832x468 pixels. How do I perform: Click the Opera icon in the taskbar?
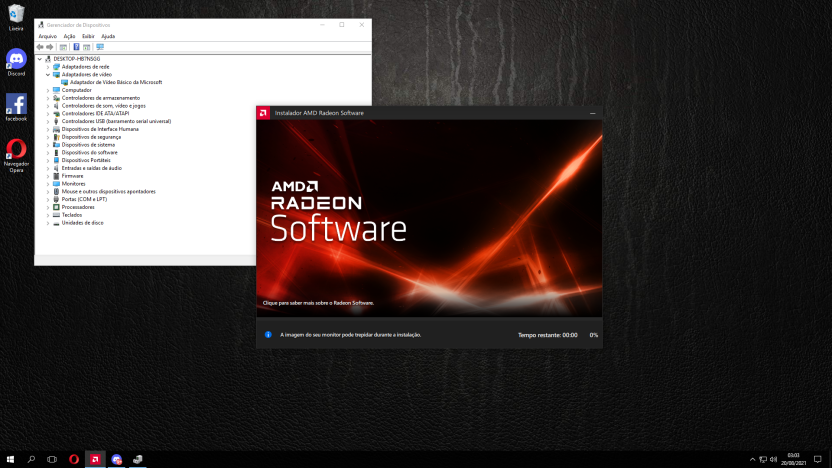click(74, 460)
